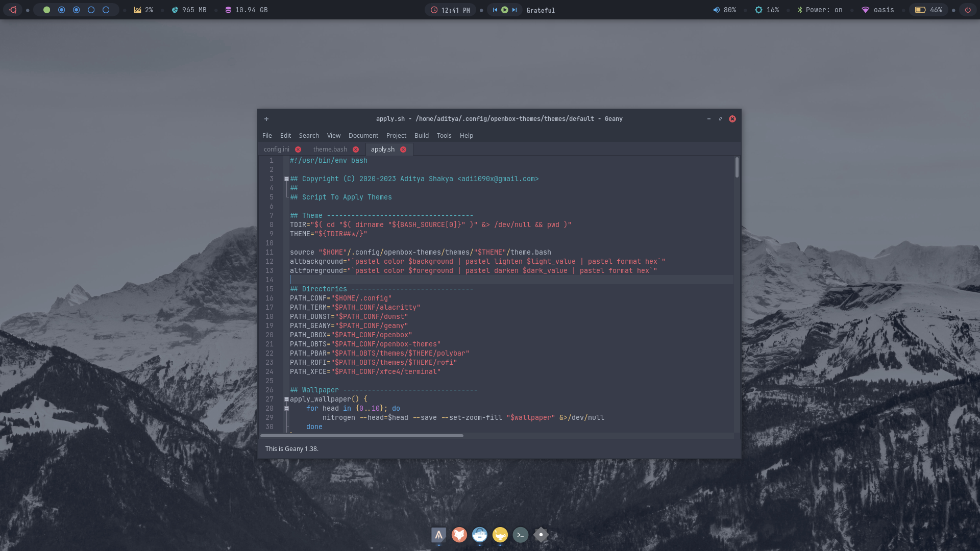980x551 pixels.
Task: Click the horizontal scrollbar in the editor
Action: point(361,436)
